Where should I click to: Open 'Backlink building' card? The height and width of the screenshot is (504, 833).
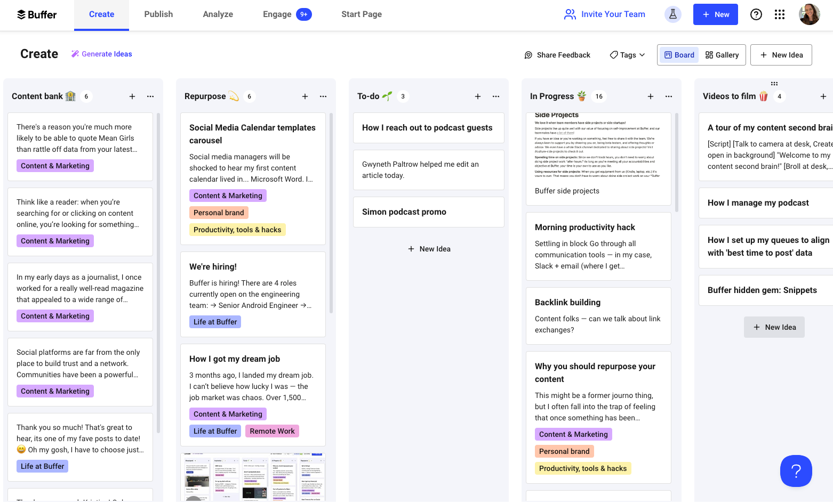598,316
